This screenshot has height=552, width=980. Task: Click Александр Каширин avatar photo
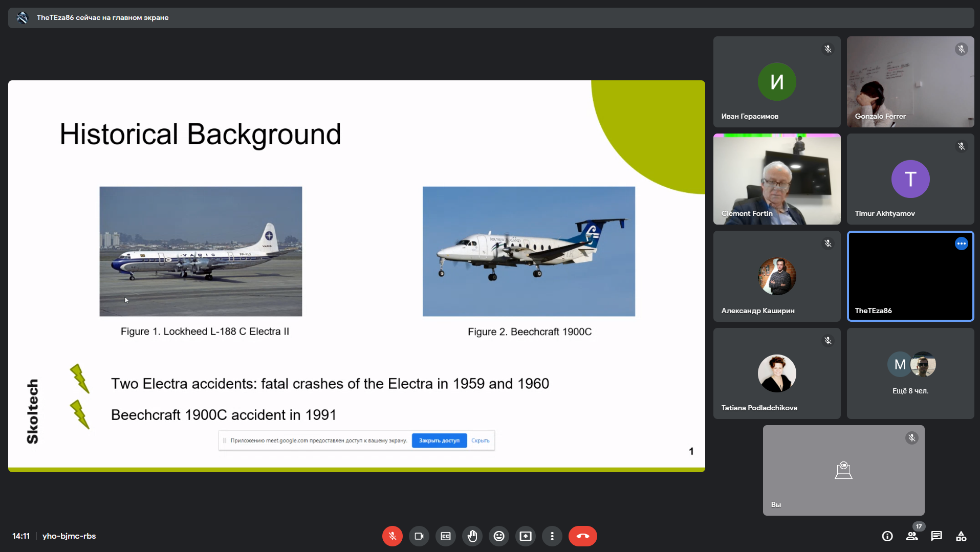coord(777,276)
